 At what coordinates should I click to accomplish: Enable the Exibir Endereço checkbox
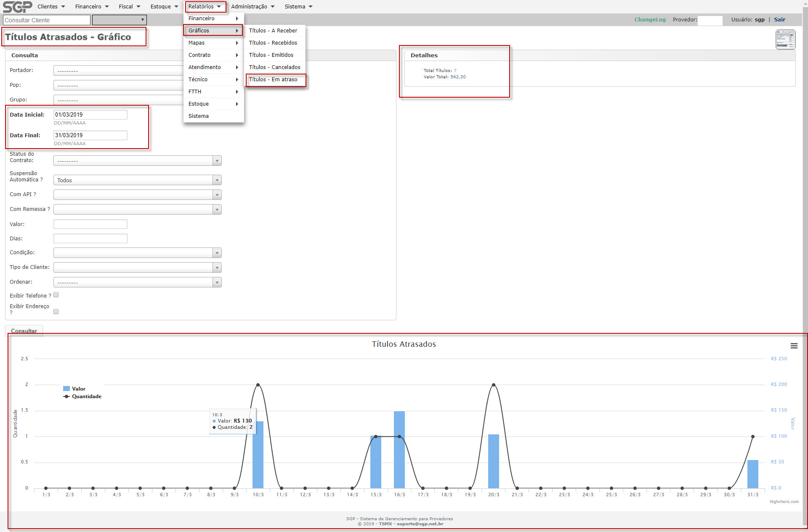pyautogui.click(x=56, y=311)
